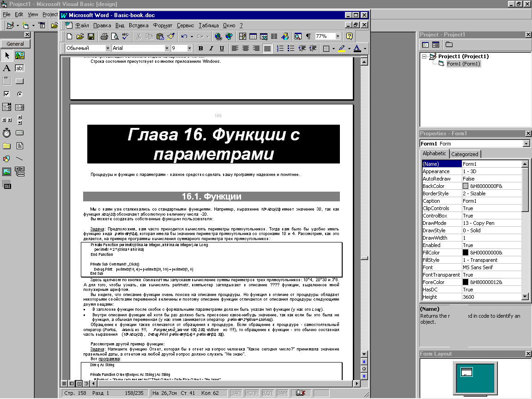
Task: Create a new Word document
Action: tap(70, 36)
